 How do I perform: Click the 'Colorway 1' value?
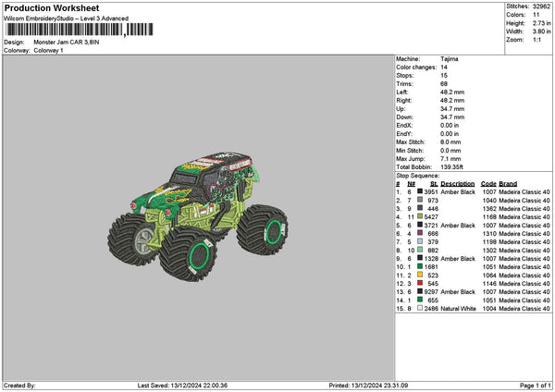pyautogui.click(x=48, y=51)
